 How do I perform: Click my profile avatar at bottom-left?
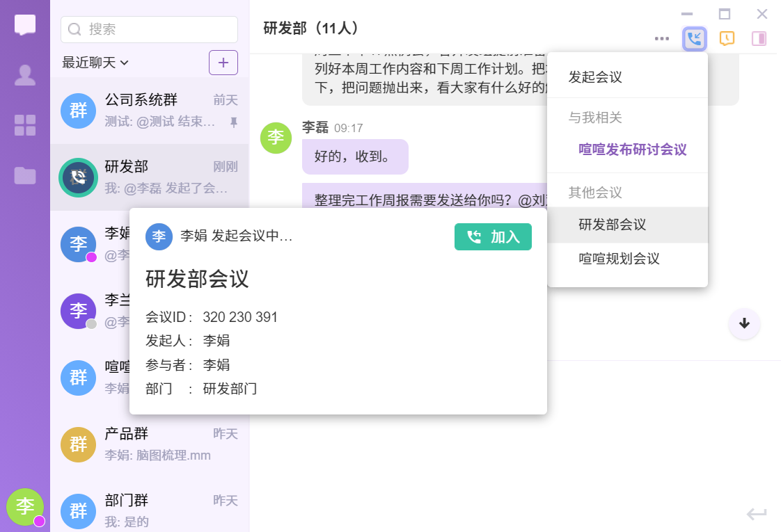pos(25,507)
